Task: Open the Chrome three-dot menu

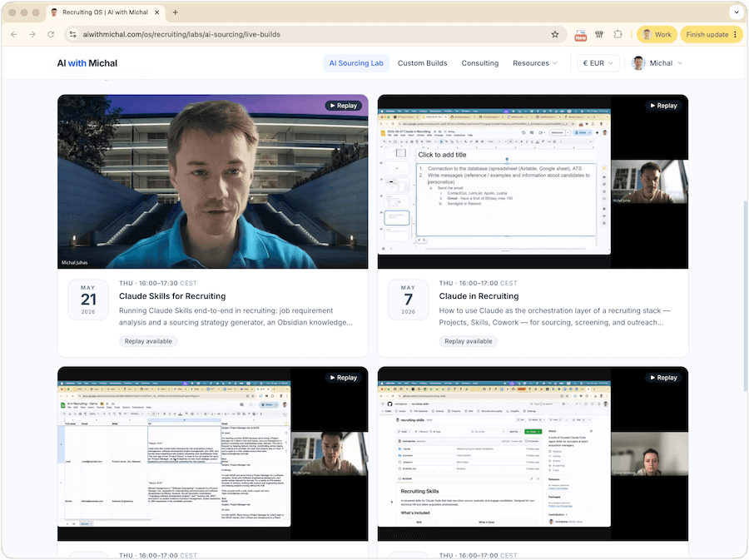Action: (735, 34)
